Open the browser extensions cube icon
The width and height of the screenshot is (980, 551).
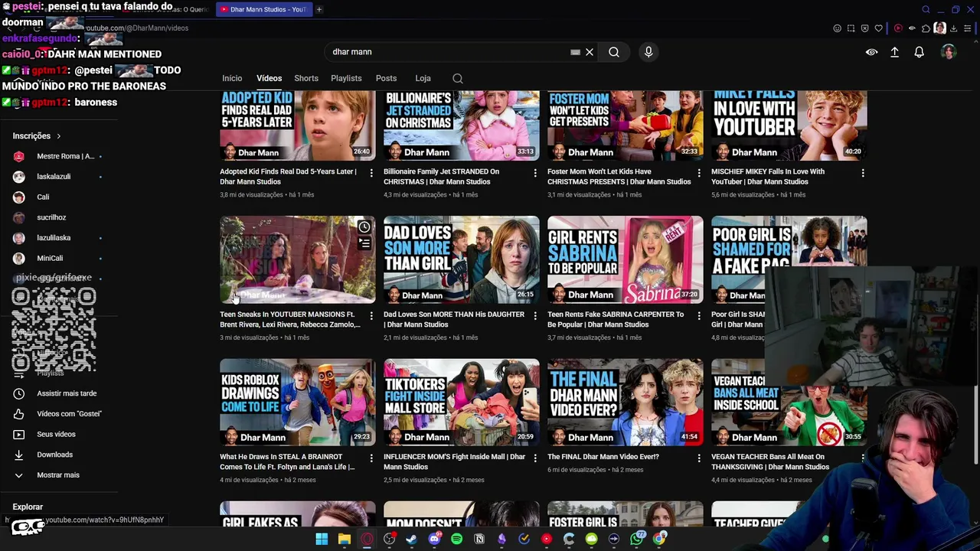click(x=926, y=28)
